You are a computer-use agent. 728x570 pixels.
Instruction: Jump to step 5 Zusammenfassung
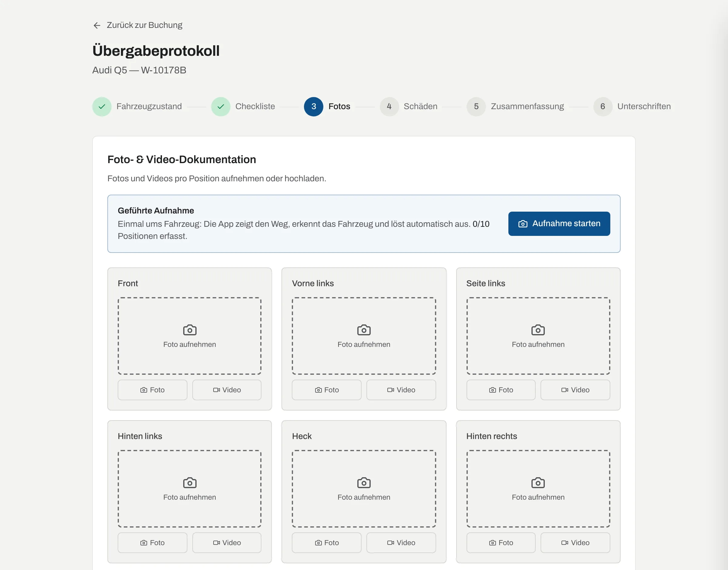pyautogui.click(x=515, y=106)
